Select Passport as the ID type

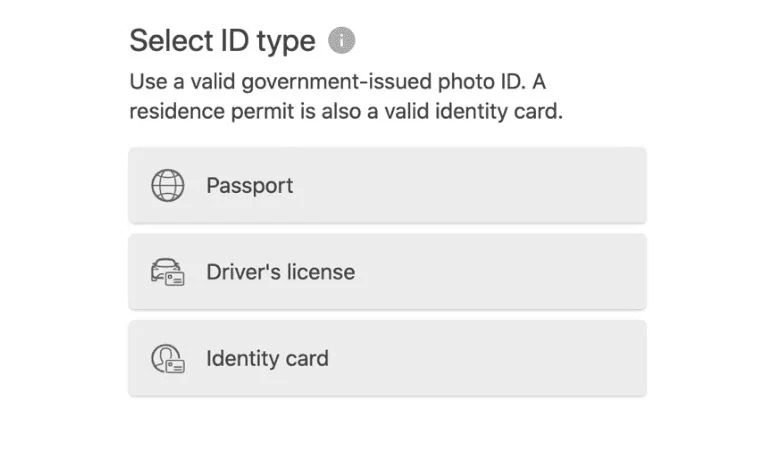coord(387,185)
